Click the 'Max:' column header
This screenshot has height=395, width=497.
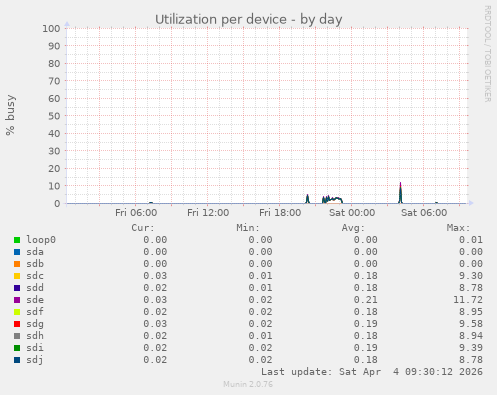pos(458,228)
